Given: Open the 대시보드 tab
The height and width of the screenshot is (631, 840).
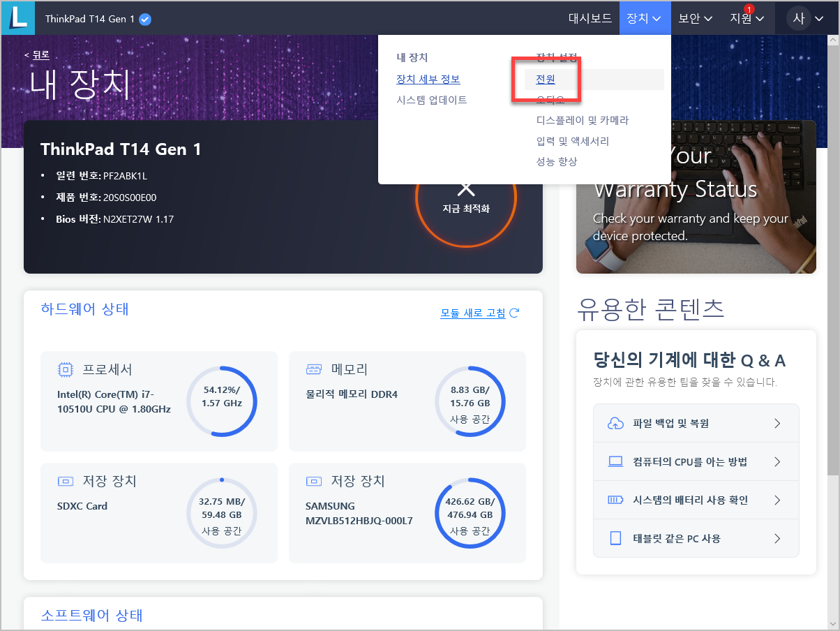Looking at the screenshot, I should [x=590, y=19].
